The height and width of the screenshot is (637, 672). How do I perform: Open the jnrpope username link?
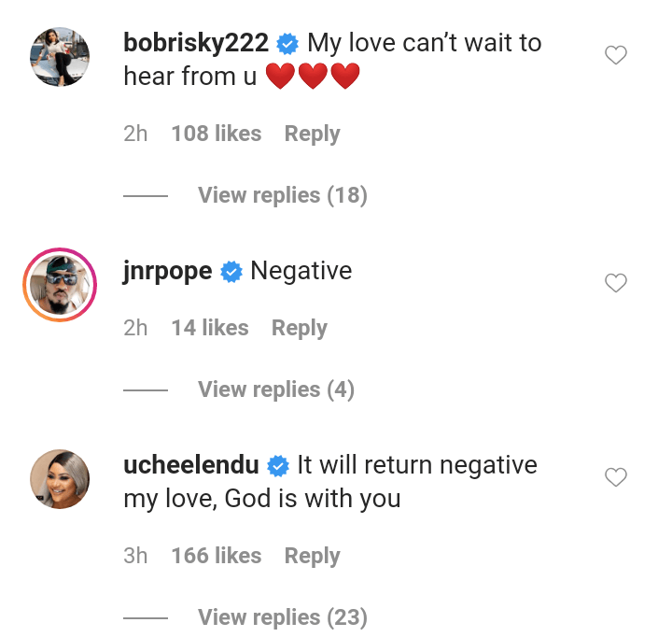167,272
